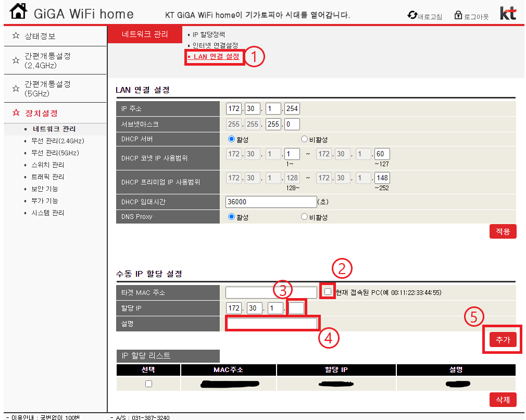Viewport: 526px width, 420px height.
Task: Click the star icon beside 간편개통설정 (2.4GHz)
Action: pos(16,60)
